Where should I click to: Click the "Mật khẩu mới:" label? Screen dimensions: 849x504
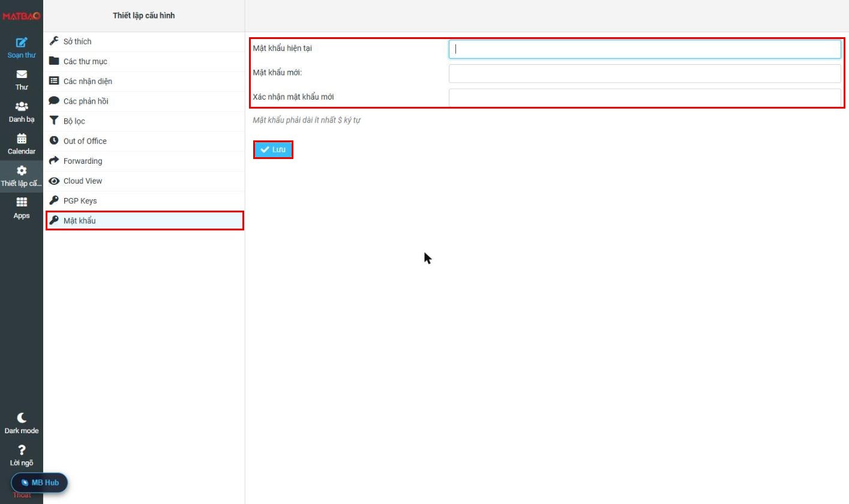tap(277, 73)
